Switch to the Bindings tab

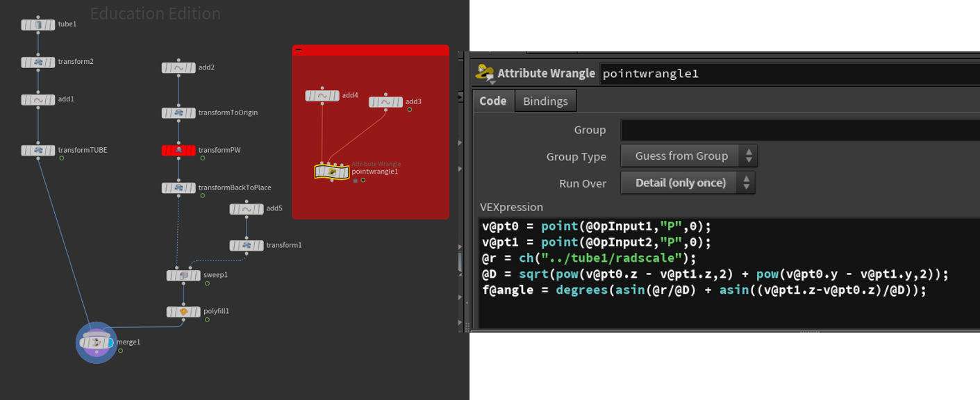(545, 101)
